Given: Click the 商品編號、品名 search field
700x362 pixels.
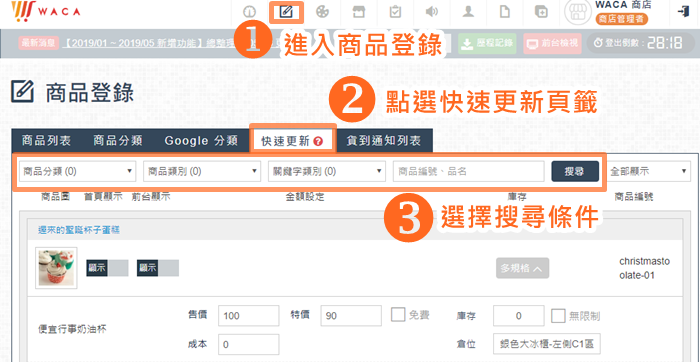Looking at the screenshot, I should 469,171.
